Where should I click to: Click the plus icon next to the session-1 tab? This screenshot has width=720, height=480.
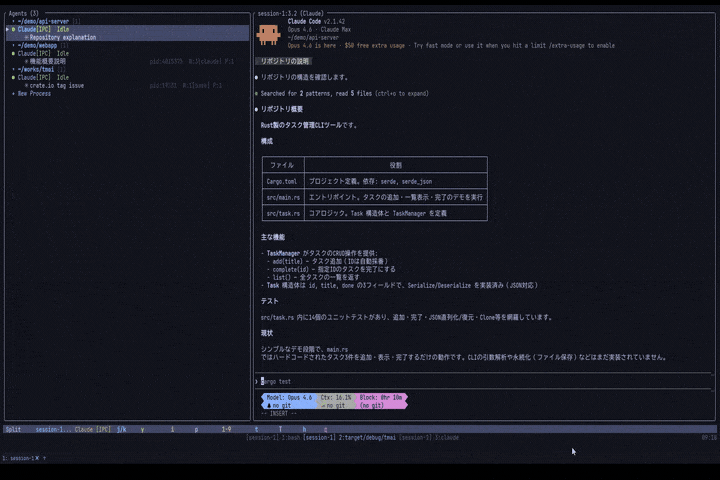point(44,458)
